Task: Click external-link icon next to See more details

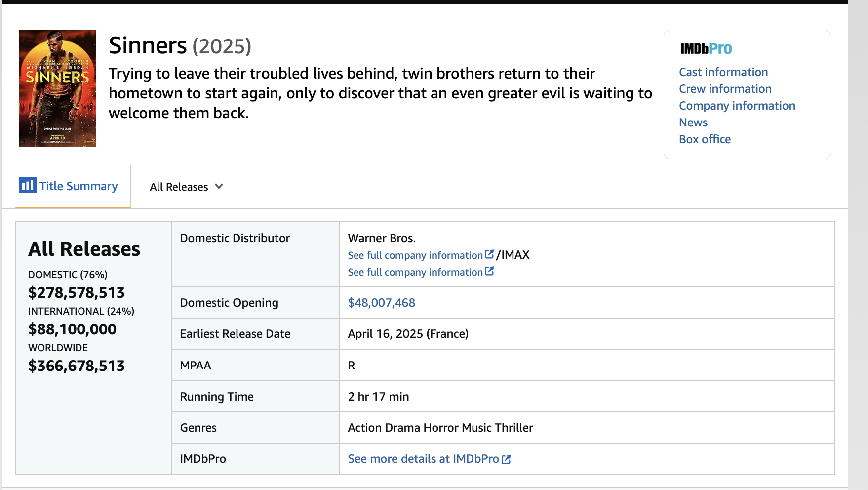Action: click(506, 459)
